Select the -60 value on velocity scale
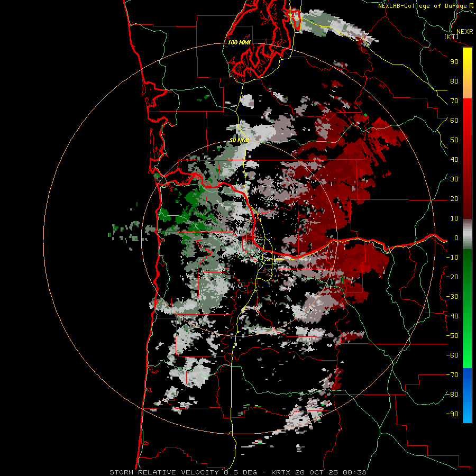The width and height of the screenshot is (476, 476). tap(452, 355)
